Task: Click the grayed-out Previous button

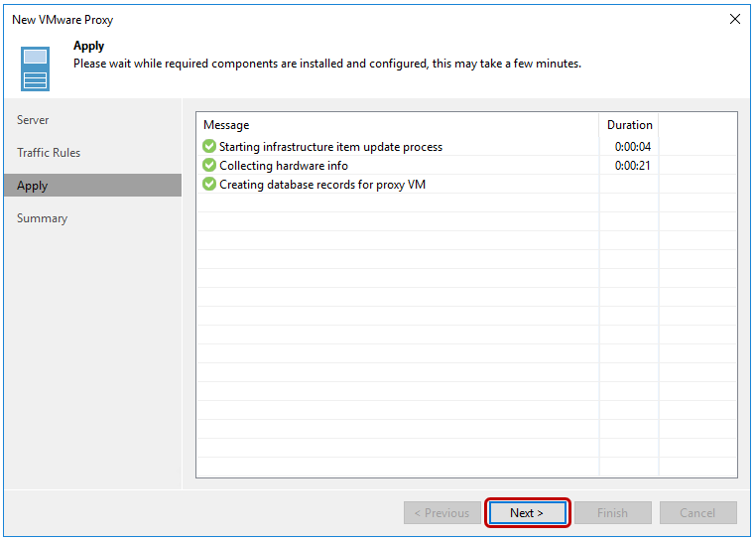Action: pos(442,512)
